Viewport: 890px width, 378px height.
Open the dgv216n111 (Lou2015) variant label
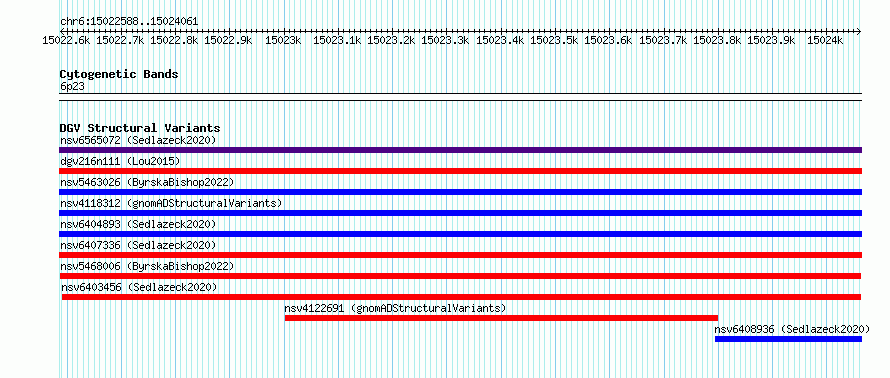click(x=120, y=162)
